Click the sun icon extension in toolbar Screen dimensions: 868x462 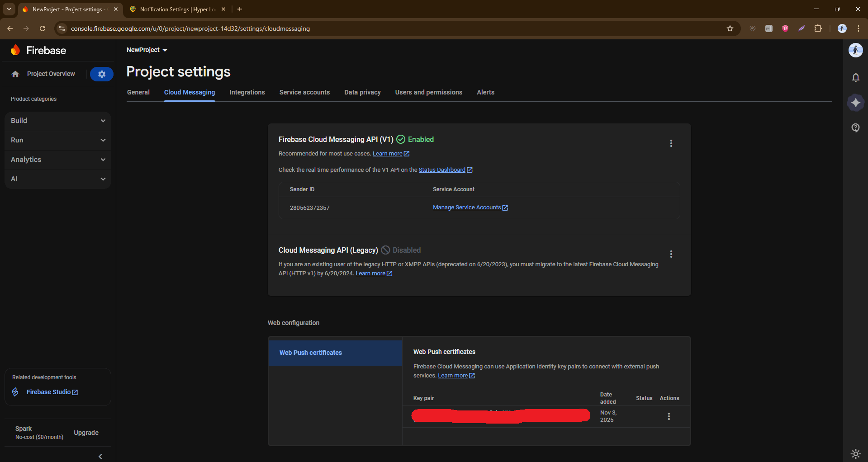tap(753, 28)
